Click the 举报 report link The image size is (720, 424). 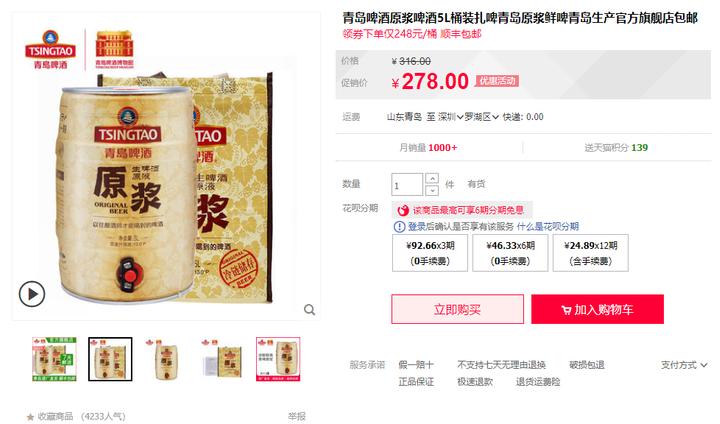[x=296, y=416]
